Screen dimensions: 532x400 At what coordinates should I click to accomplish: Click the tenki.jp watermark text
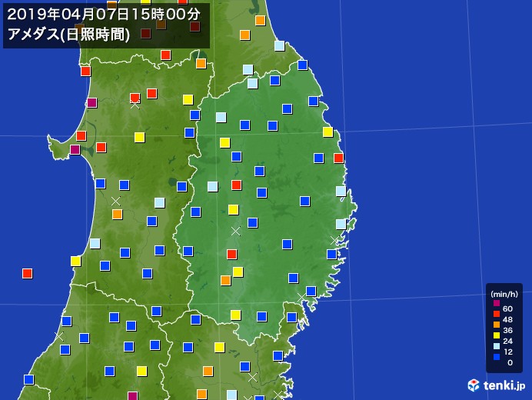(504, 385)
